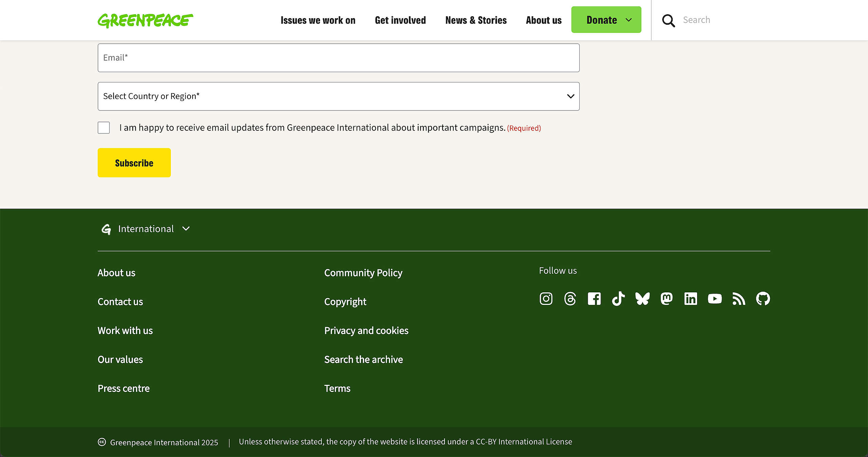Open the News & Stories menu
Viewport: 868px width, 457px height.
476,20
